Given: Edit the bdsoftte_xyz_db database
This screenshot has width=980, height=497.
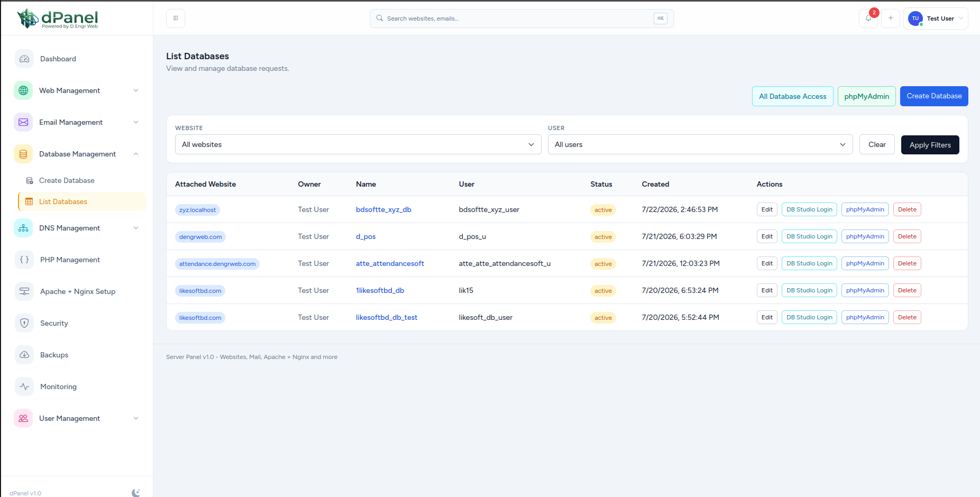Looking at the screenshot, I should (x=767, y=209).
